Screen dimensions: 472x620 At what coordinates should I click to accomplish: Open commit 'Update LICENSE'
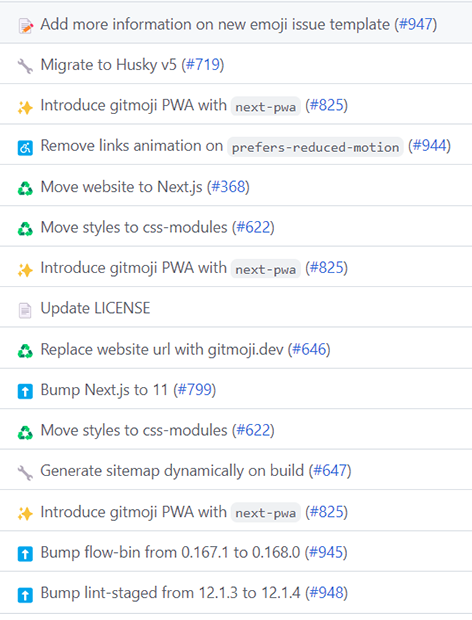(95, 308)
